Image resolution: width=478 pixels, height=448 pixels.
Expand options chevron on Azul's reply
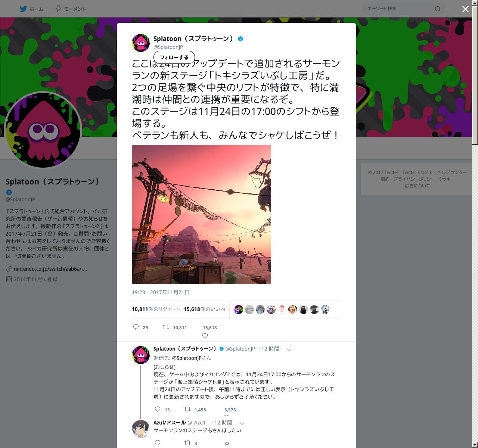[242, 423]
